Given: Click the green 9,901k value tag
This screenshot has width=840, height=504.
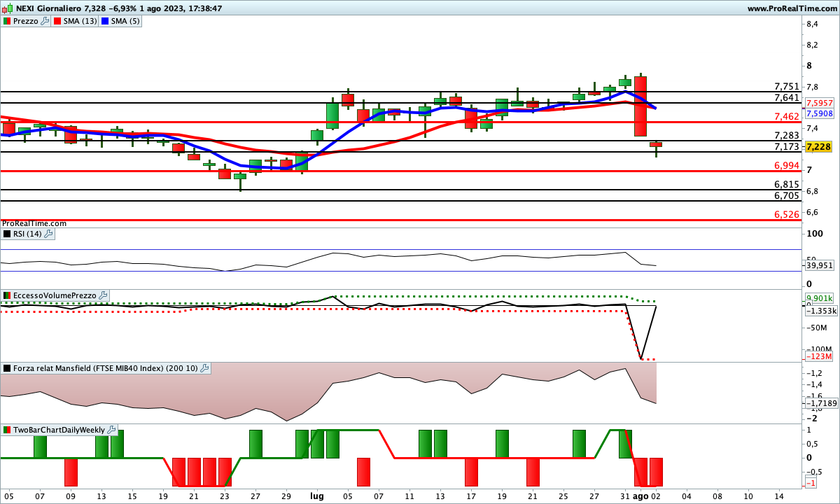Looking at the screenshot, I should pos(818,297).
